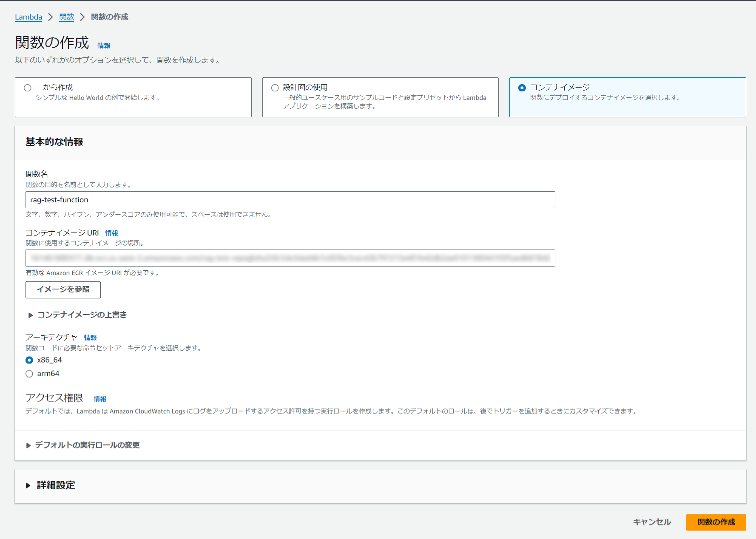Viewport: 756px width, 539px height.
Task: Navigate to Lambda via breadcrumb
Action: click(x=28, y=17)
